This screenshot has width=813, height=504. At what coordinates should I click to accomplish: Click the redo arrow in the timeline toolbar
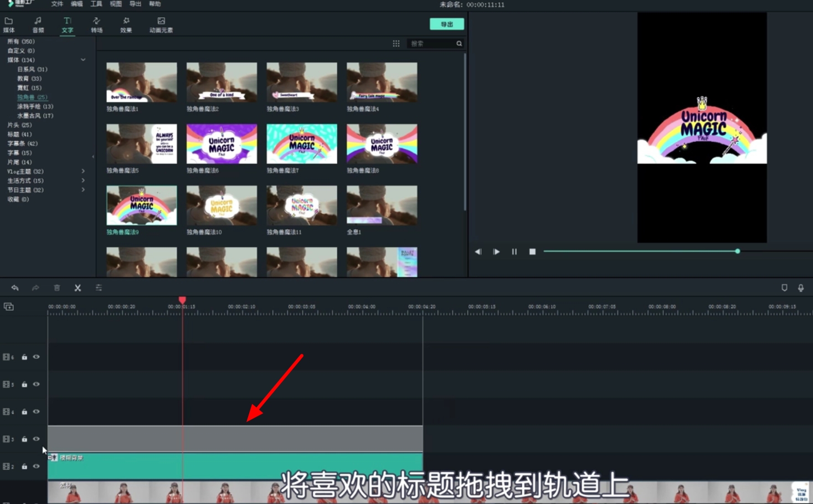[x=35, y=288]
